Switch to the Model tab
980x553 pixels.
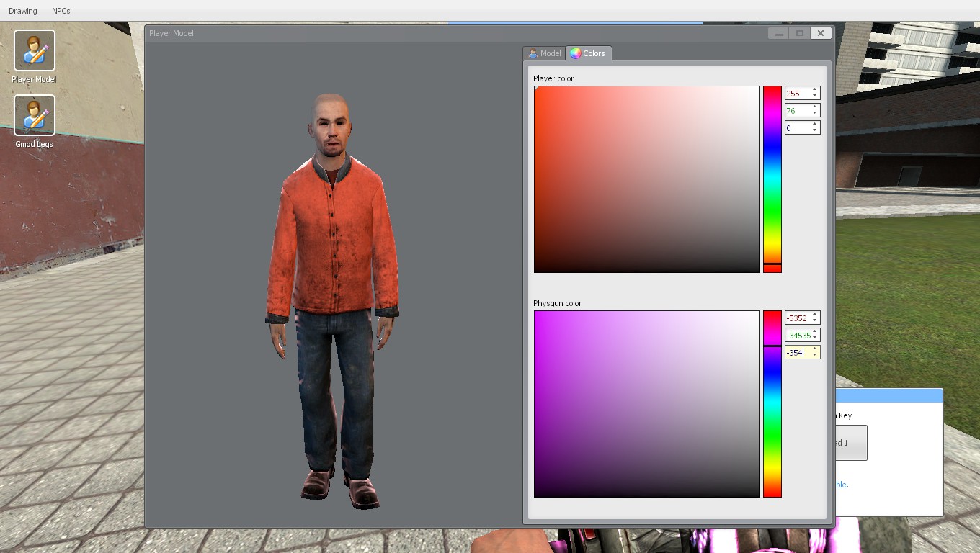point(545,53)
